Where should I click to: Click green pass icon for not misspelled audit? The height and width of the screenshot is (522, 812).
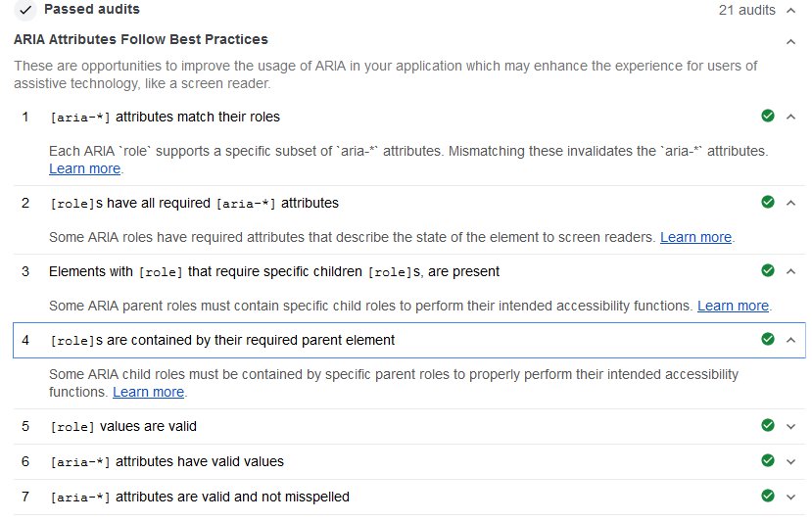(768, 497)
